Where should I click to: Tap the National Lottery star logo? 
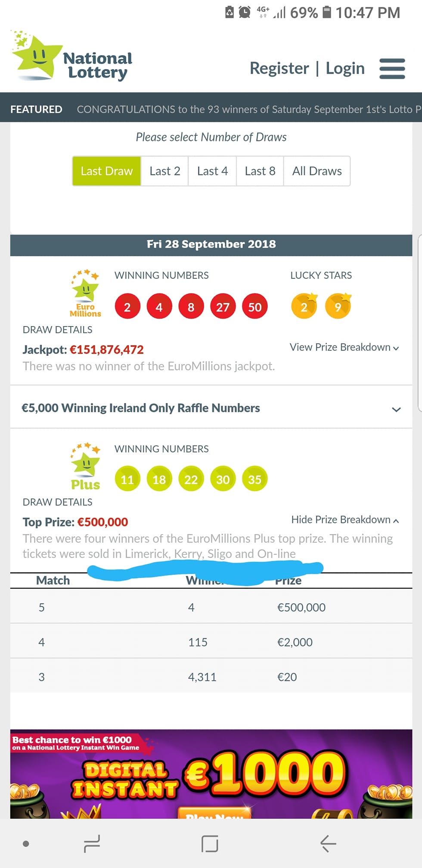pos(71,56)
